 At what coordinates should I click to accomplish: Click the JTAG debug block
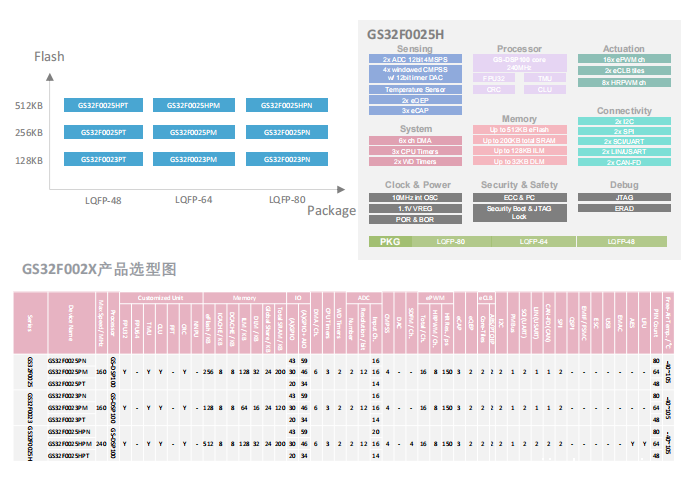624,197
